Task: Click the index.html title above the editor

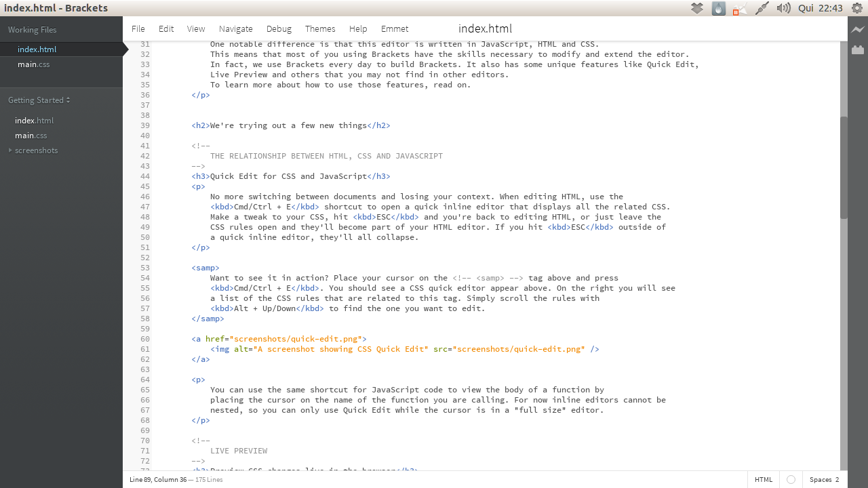Action: [485, 28]
